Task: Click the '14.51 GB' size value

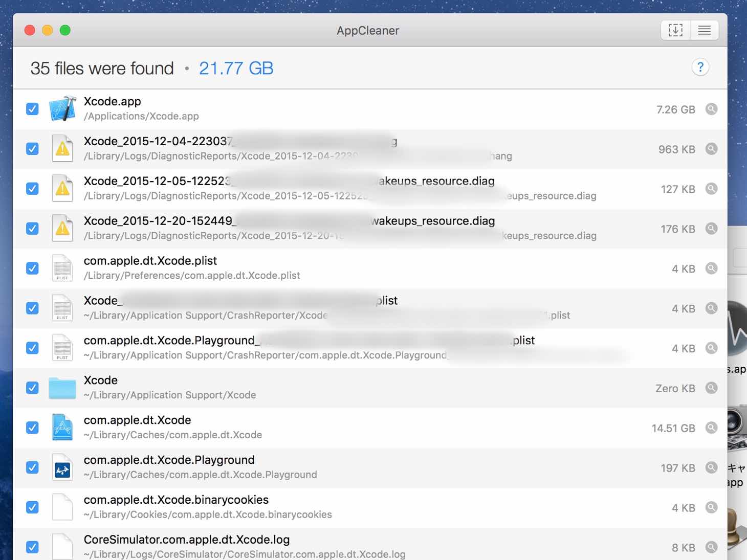Action: [673, 428]
